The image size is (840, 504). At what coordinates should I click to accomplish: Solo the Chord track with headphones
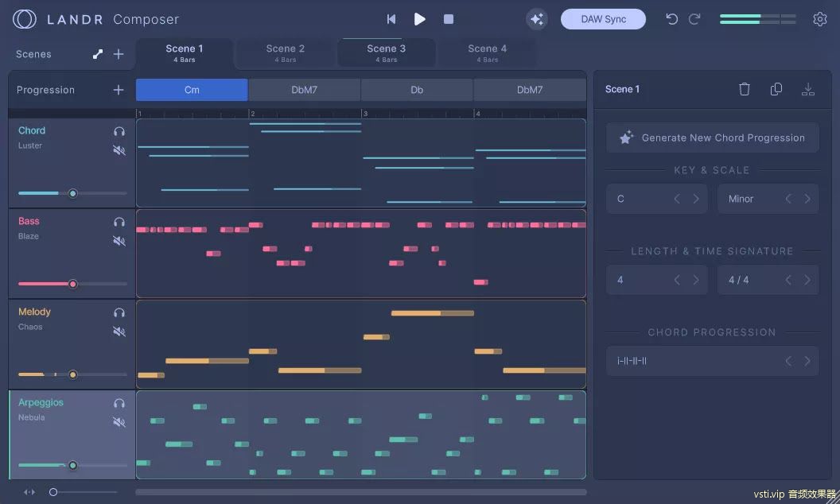(119, 131)
